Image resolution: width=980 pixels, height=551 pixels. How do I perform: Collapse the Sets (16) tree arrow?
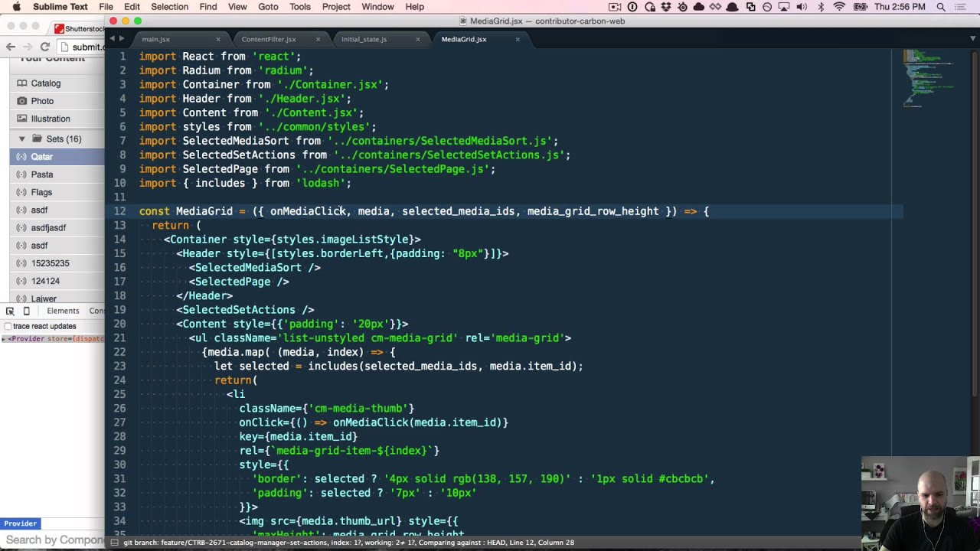pyautogui.click(x=21, y=139)
